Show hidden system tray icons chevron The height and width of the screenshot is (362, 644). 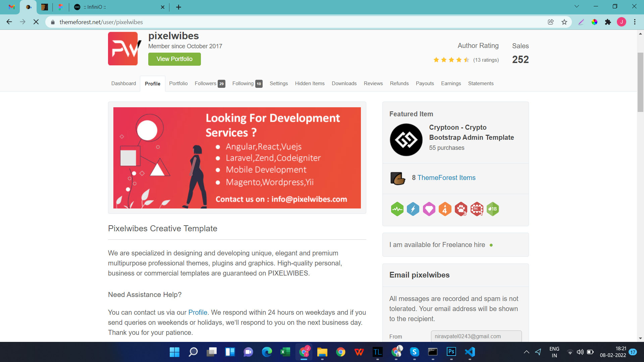pyautogui.click(x=526, y=352)
